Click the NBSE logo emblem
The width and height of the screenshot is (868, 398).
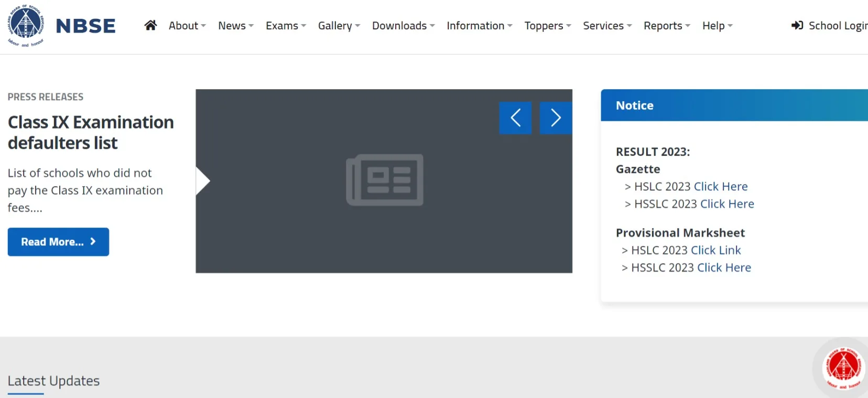point(26,25)
